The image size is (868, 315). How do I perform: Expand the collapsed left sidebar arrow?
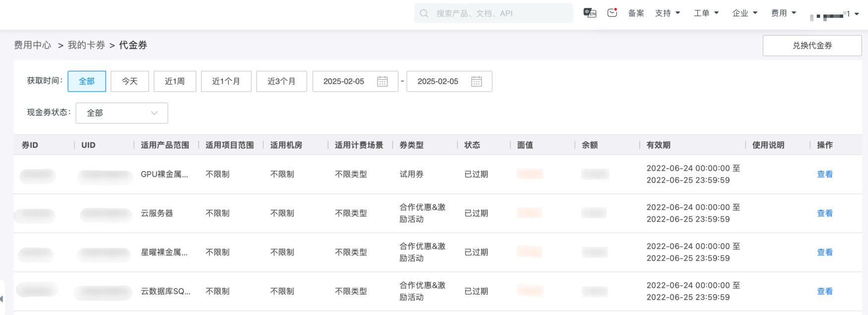[x=1, y=299]
